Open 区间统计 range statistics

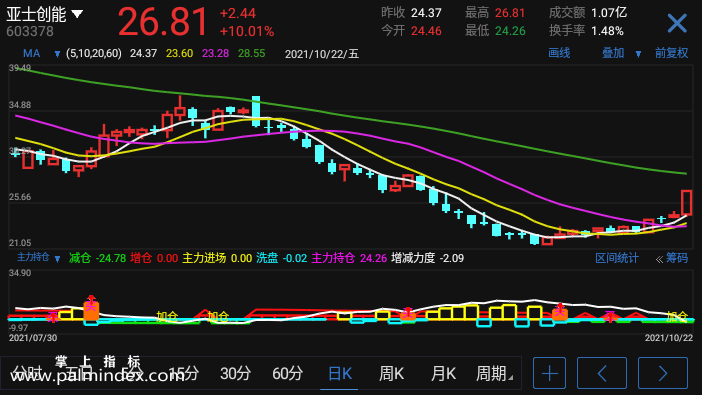coord(616,258)
